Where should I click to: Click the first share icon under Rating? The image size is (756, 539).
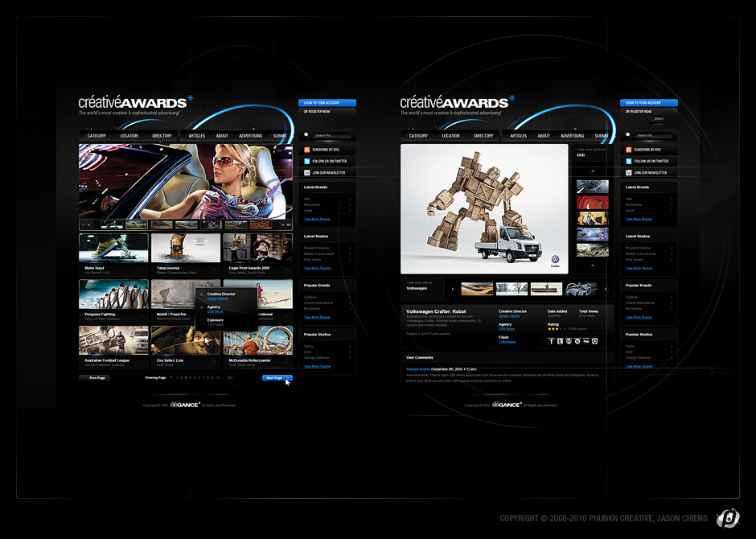552,341
